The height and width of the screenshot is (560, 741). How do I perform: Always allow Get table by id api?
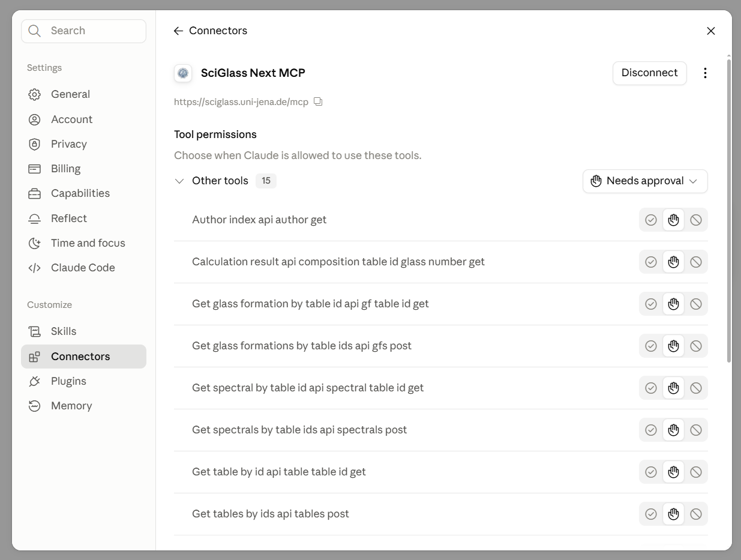(651, 472)
